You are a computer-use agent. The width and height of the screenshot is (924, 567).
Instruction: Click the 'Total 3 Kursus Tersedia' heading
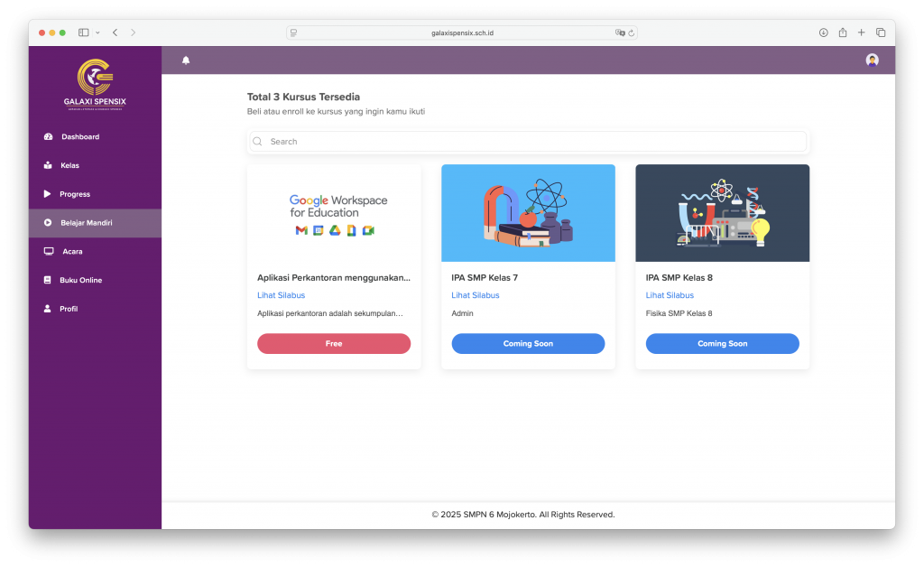coord(303,97)
